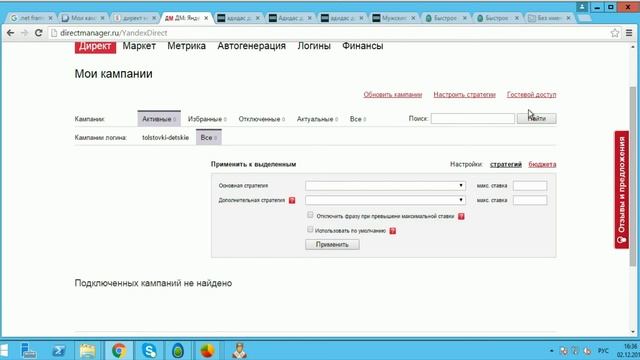Open help icon beside Дополнительная стратегия
Screen dimensions: 640x360
tap(292, 200)
